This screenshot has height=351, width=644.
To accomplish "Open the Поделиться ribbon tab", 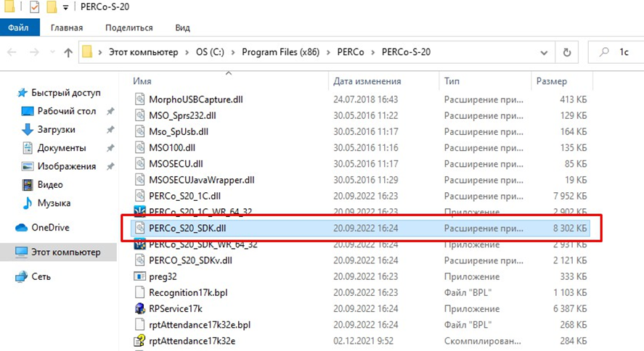I will pyautogui.click(x=129, y=28).
